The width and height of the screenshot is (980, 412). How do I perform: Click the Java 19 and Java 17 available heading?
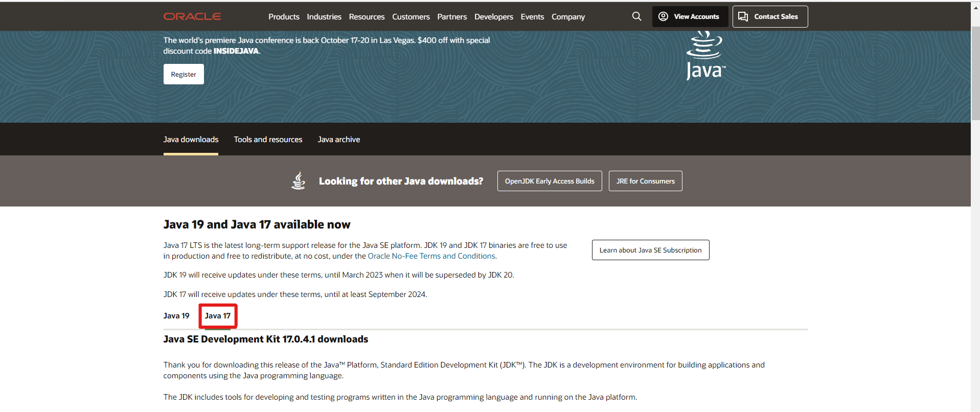coord(257,224)
